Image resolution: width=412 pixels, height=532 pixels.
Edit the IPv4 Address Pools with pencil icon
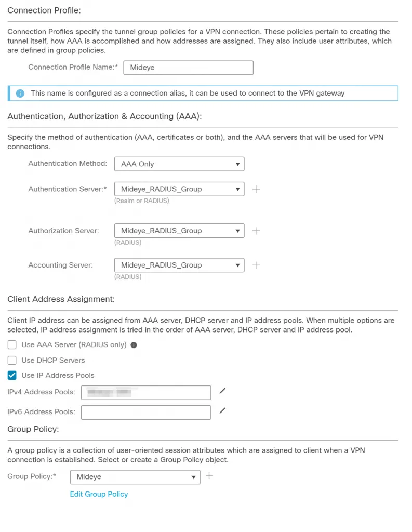point(222,391)
